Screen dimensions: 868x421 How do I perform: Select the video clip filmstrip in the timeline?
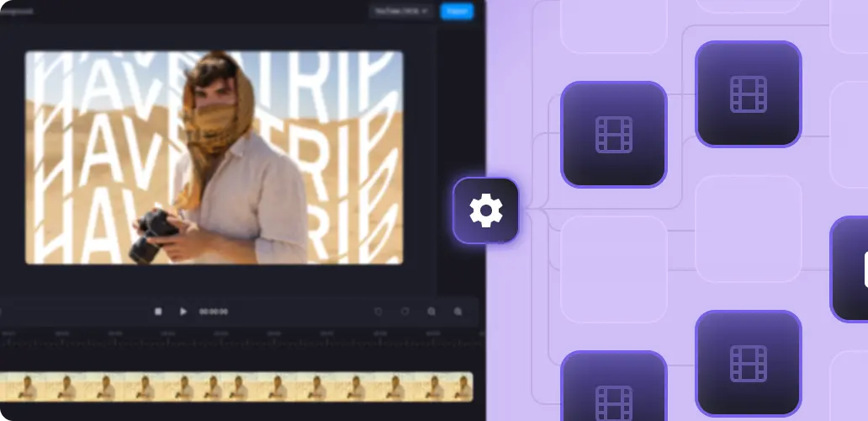pos(236,387)
